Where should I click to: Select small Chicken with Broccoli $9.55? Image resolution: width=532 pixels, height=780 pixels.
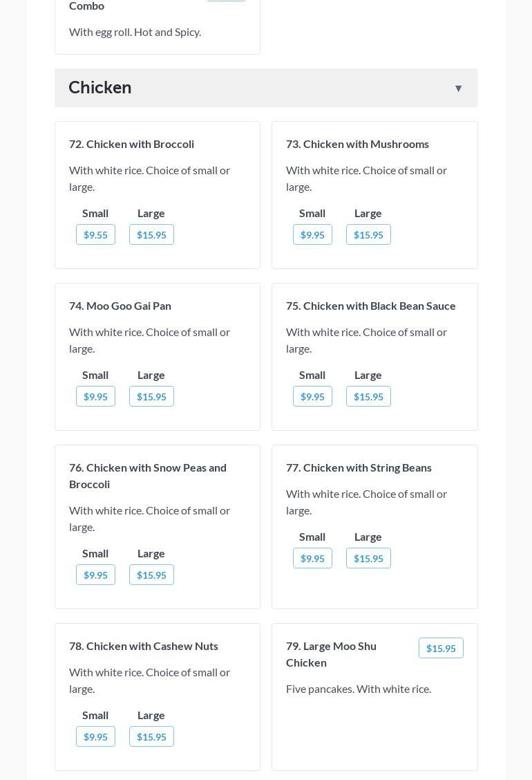95,234
